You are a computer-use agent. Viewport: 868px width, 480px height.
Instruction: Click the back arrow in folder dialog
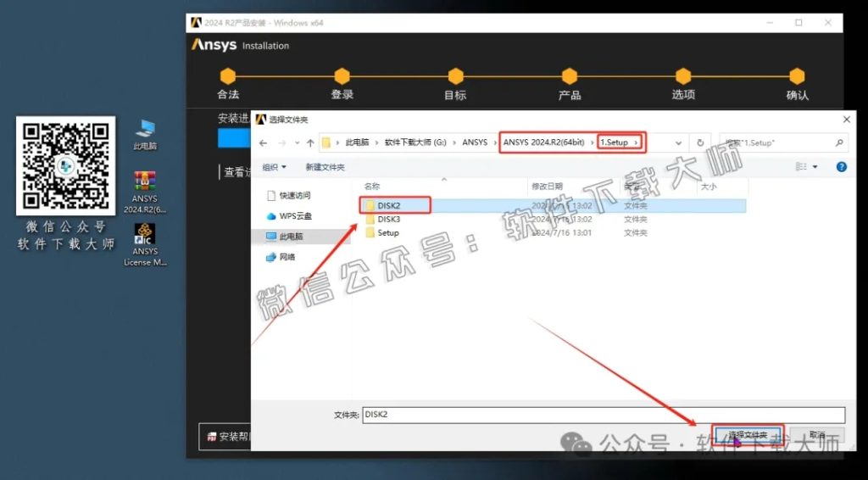(263, 142)
